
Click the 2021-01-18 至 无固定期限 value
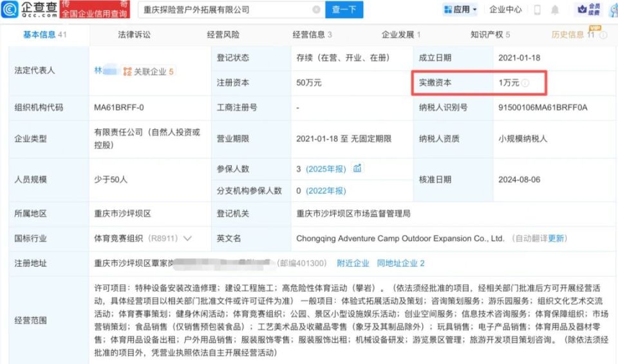point(344,139)
